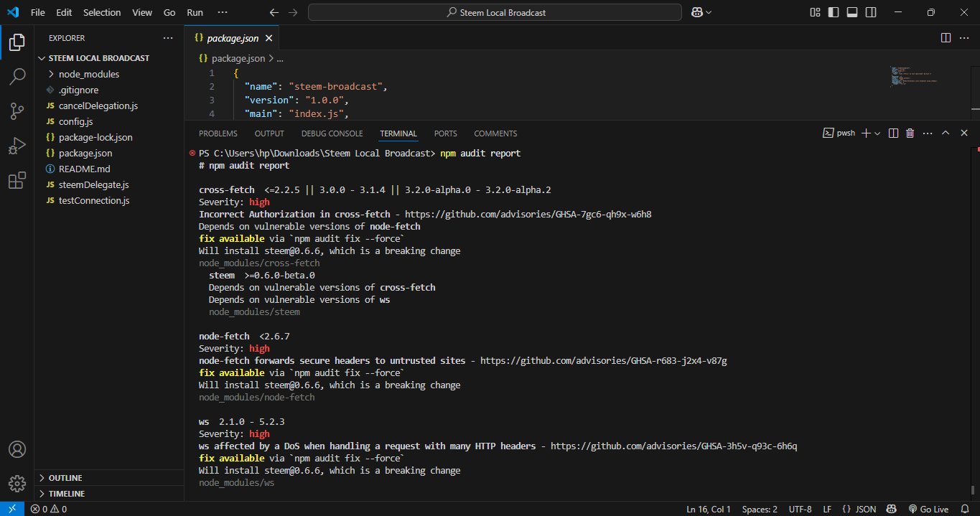Toggle the bottom panel layout button

[852, 12]
